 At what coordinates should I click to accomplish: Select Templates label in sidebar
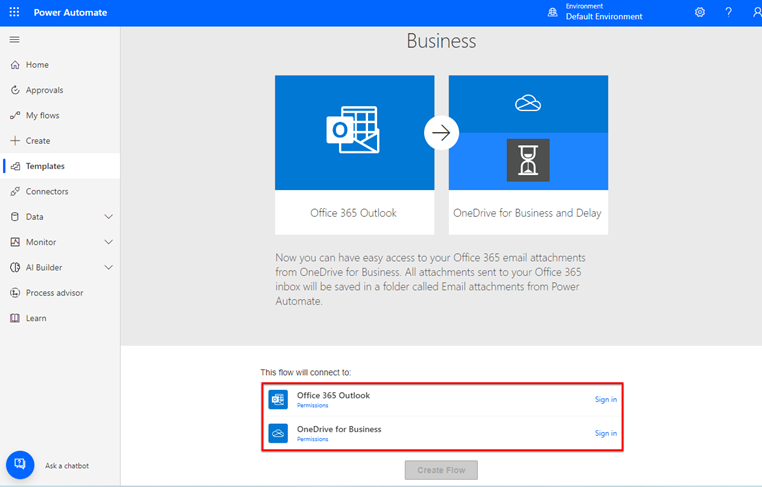pyautogui.click(x=45, y=166)
